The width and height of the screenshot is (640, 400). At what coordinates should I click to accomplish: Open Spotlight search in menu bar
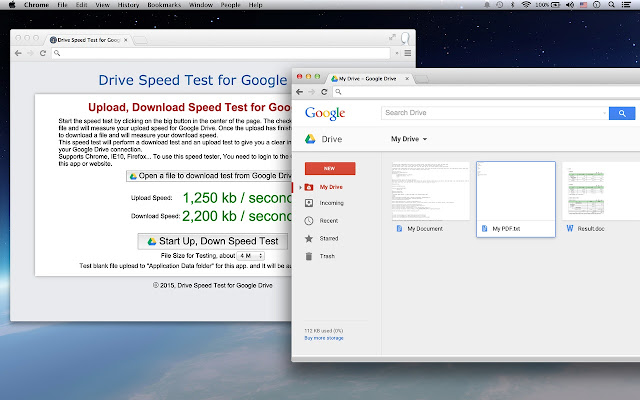[611, 5]
